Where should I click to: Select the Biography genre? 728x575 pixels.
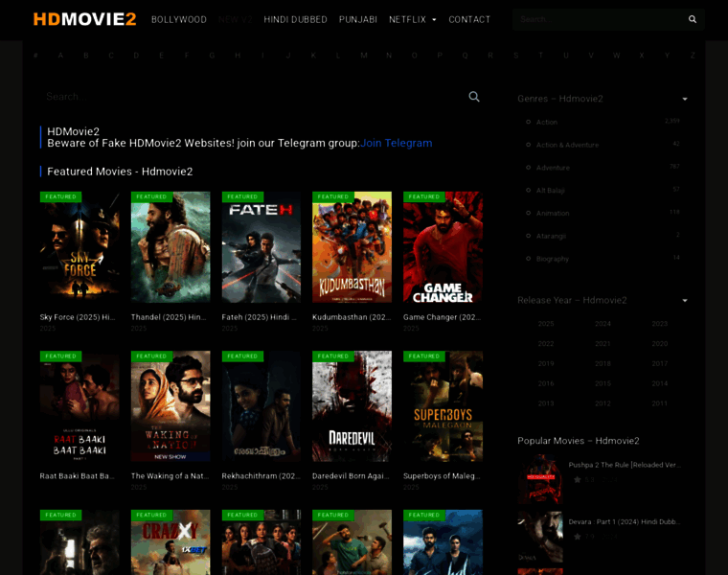(553, 259)
